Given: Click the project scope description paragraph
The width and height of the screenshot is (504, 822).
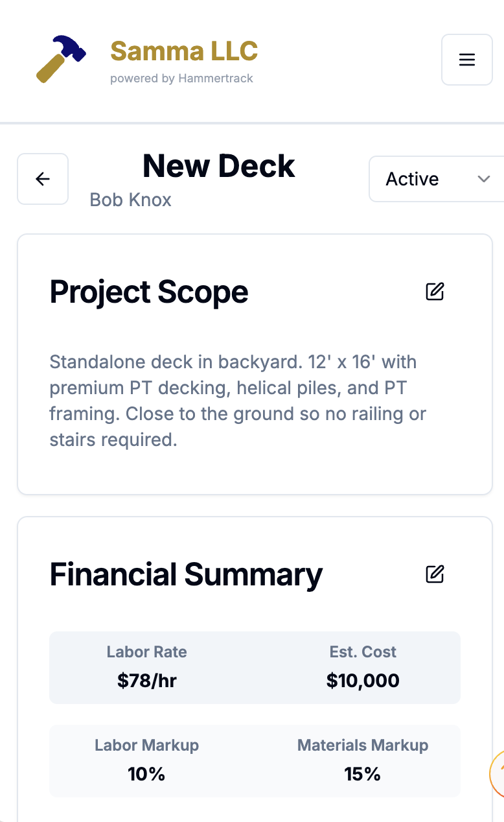Looking at the screenshot, I should click(x=238, y=401).
